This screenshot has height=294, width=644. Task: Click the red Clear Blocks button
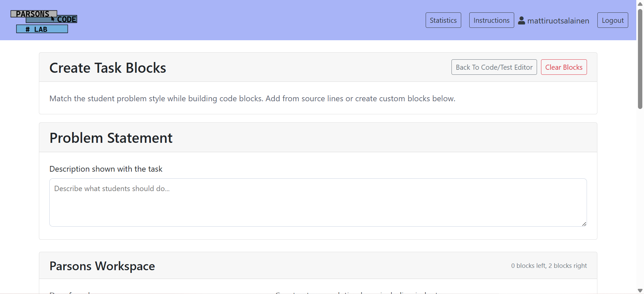pos(564,67)
